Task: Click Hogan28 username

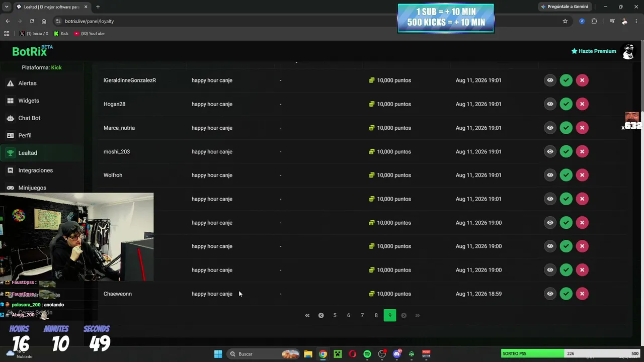Action: (x=114, y=104)
